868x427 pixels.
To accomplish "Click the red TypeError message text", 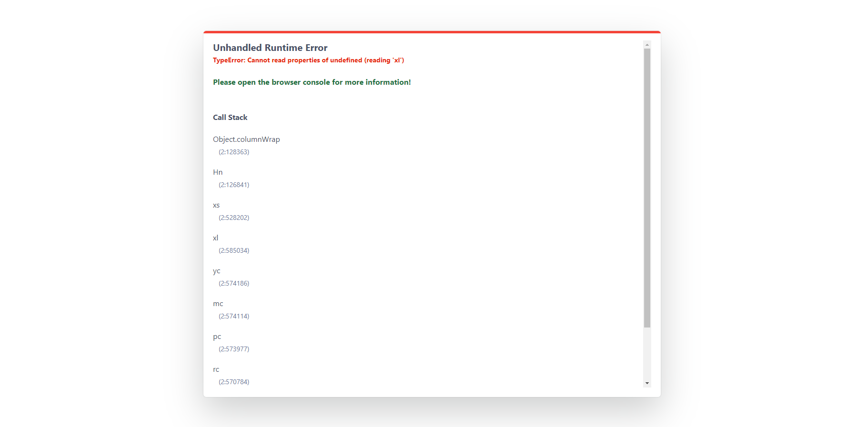I will (x=308, y=60).
